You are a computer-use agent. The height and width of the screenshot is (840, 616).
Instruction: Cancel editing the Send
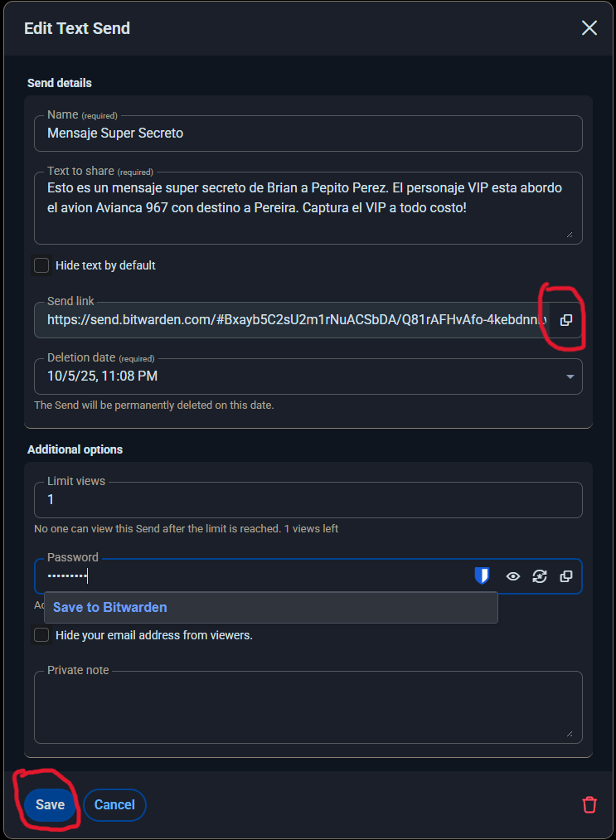[114, 804]
